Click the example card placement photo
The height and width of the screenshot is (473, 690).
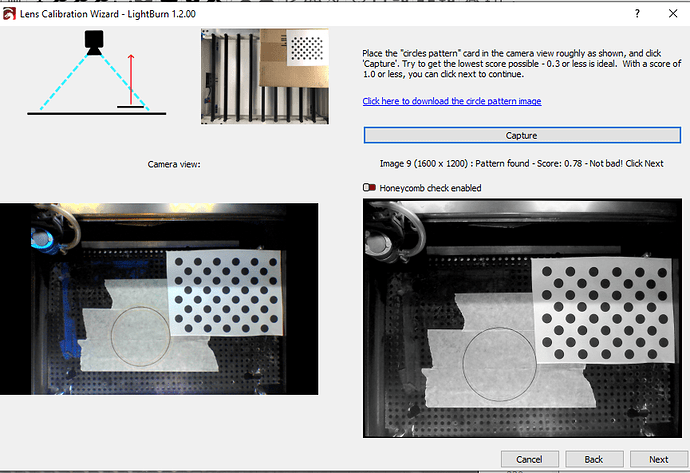[x=265, y=77]
